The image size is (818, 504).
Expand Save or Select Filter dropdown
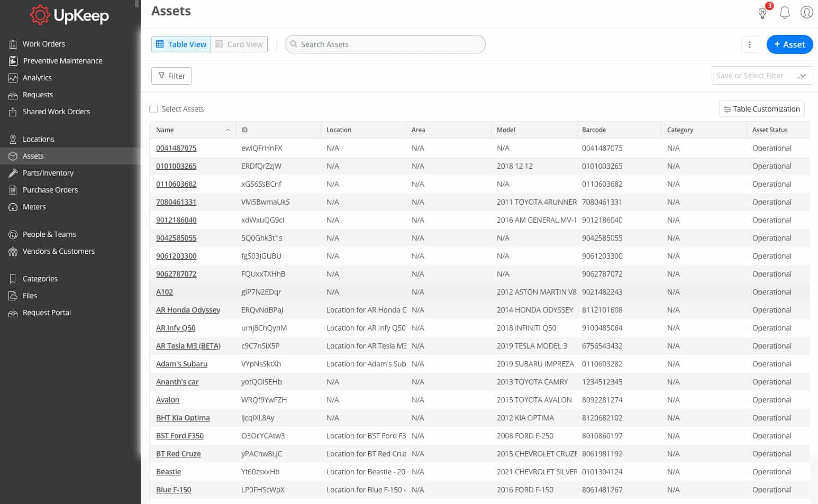click(x=762, y=76)
